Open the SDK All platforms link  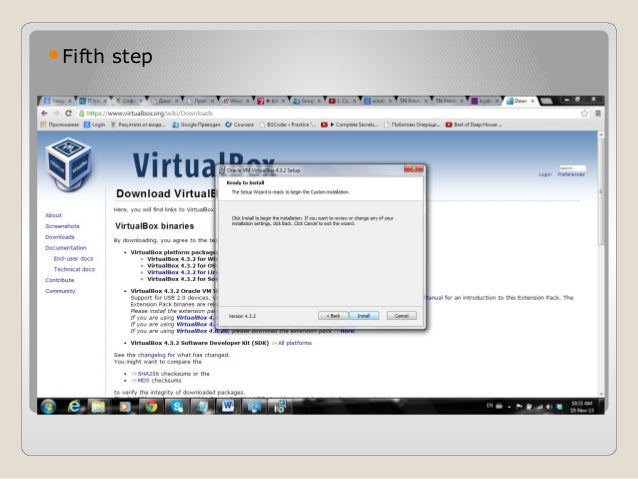295,343
